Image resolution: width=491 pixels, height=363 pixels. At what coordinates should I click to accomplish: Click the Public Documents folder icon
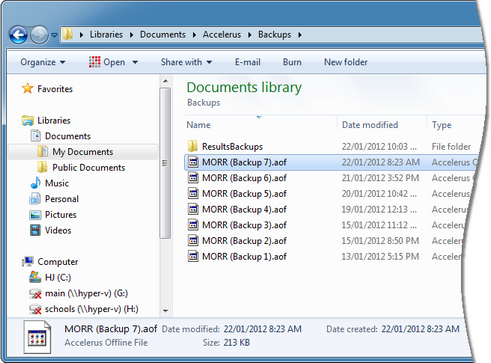point(42,167)
